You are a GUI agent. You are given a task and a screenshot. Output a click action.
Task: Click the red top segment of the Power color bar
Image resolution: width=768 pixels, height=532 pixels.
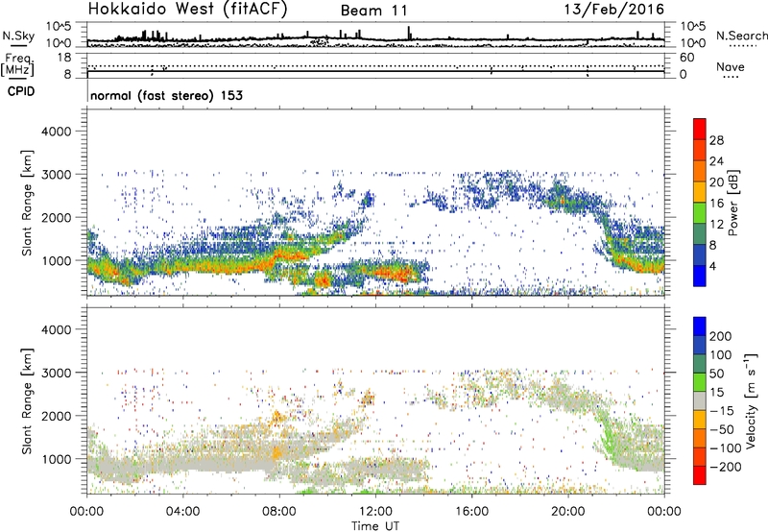pos(700,129)
